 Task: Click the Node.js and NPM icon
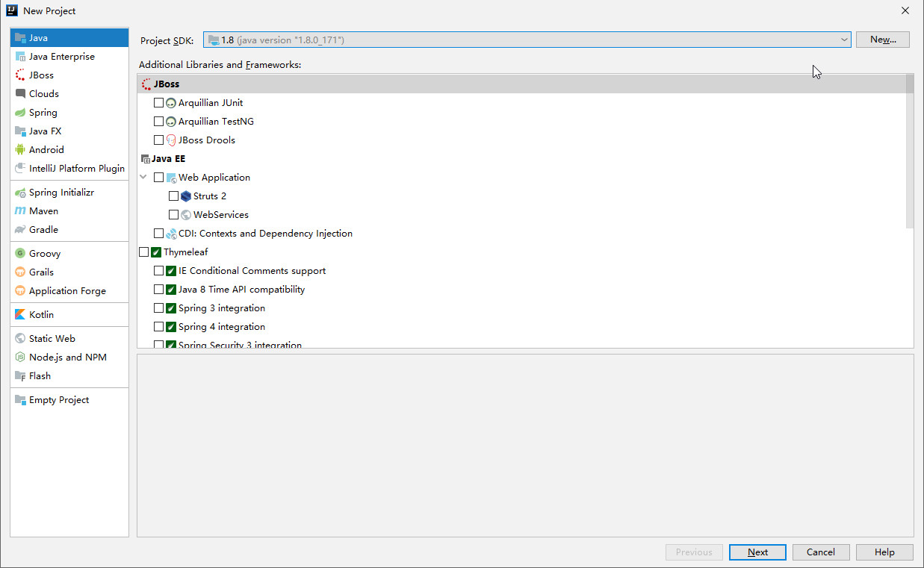click(x=20, y=357)
